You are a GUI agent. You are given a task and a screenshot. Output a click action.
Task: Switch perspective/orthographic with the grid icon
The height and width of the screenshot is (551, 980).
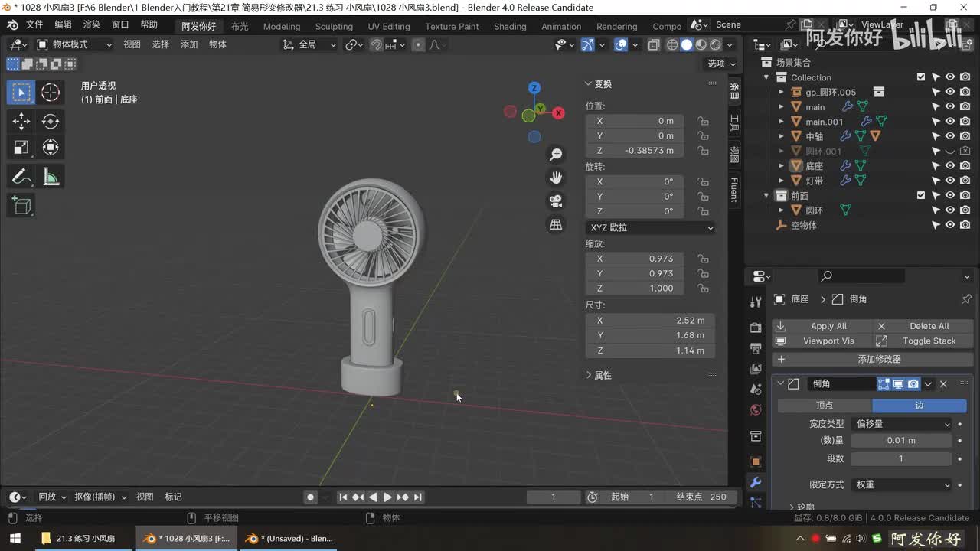click(x=556, y=224)
